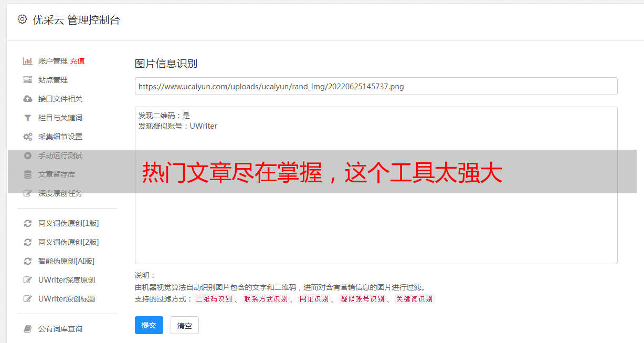
Task: Click the refresh icon beside 同义词伪原创[2版]
Action: click(28, 242)
